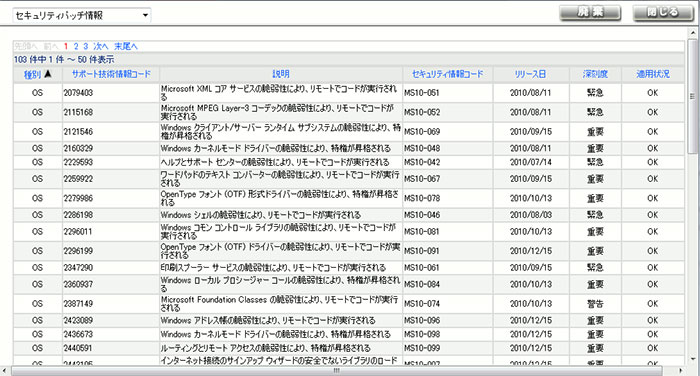Click description Windows シェルの脆弱性 row

(x=261, y=215)
